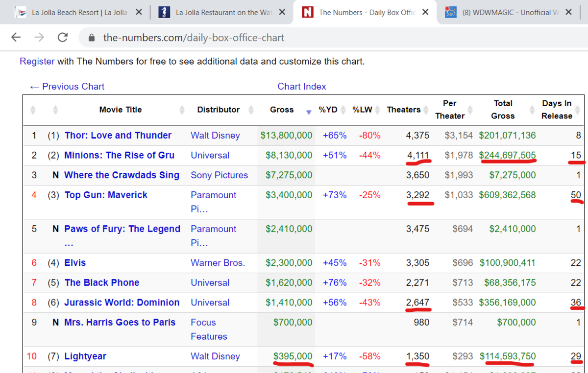Sort by Distributor column arrows
Viewport: 588px width, 373px height.
251,110
